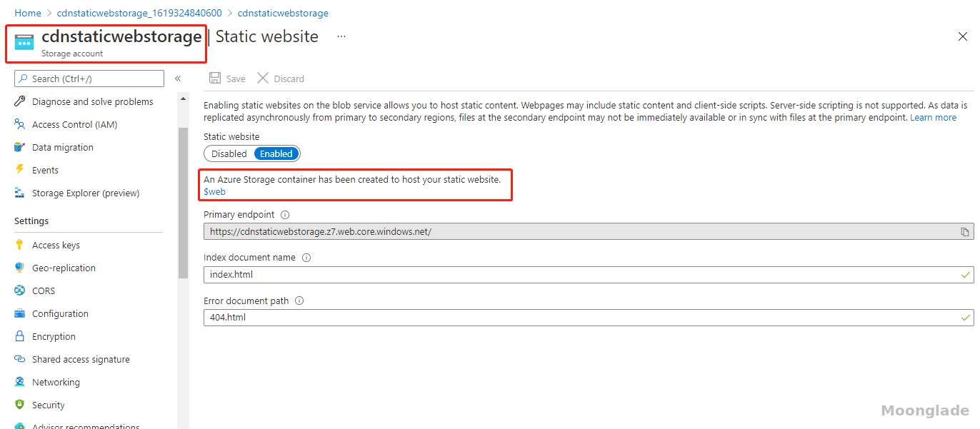
Task: Open the Learn more link
Action: [x=933, y=117]
